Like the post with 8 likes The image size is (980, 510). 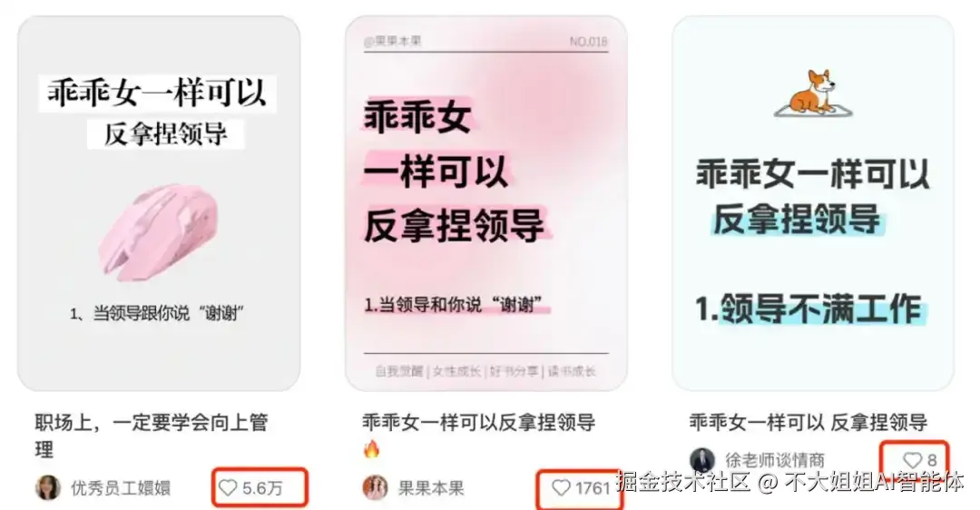point(913,461)
